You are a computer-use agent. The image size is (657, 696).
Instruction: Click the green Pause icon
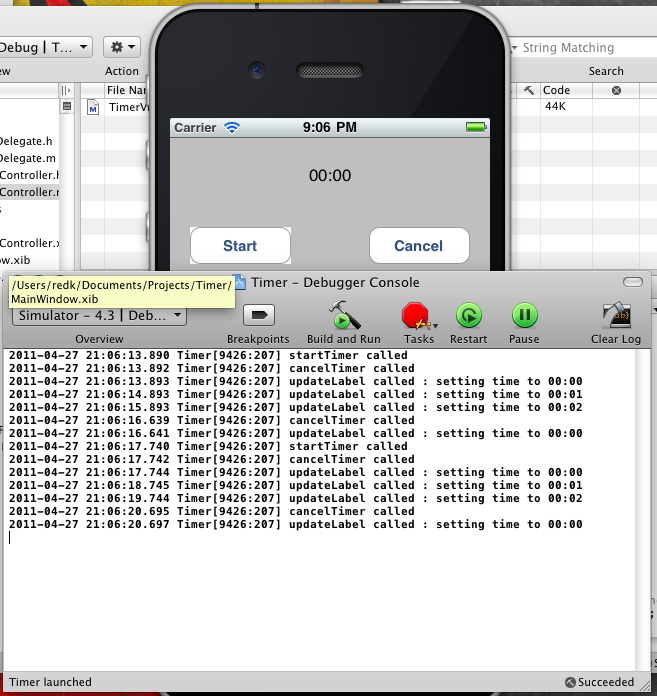pyautogui.click(x=525, y=315)
